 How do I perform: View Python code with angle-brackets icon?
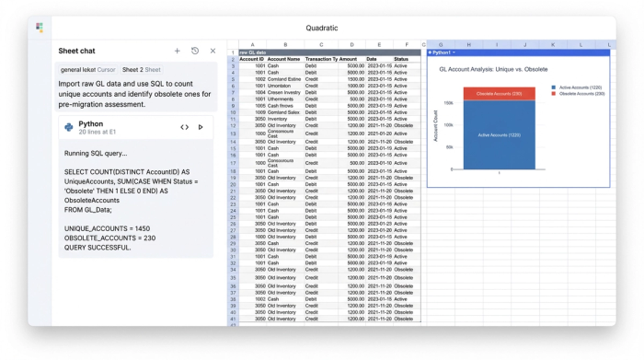(x=184, y=127)
